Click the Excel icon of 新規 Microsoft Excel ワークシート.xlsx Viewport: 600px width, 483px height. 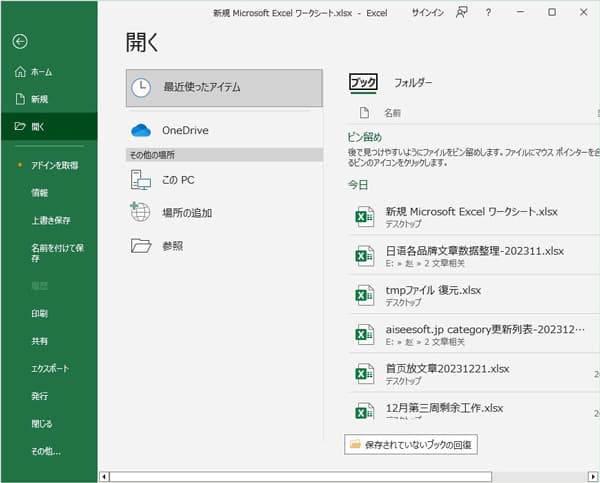[x=365, y=217]
